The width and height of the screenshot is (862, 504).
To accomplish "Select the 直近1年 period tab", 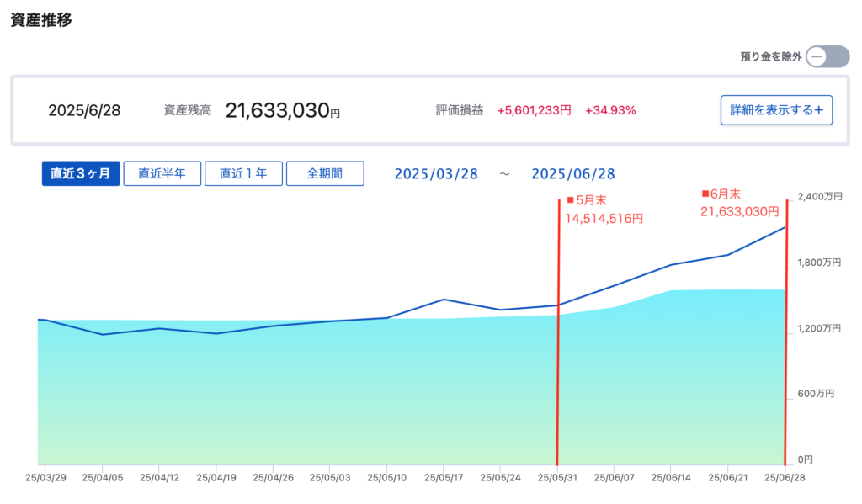I will point(243,173).
